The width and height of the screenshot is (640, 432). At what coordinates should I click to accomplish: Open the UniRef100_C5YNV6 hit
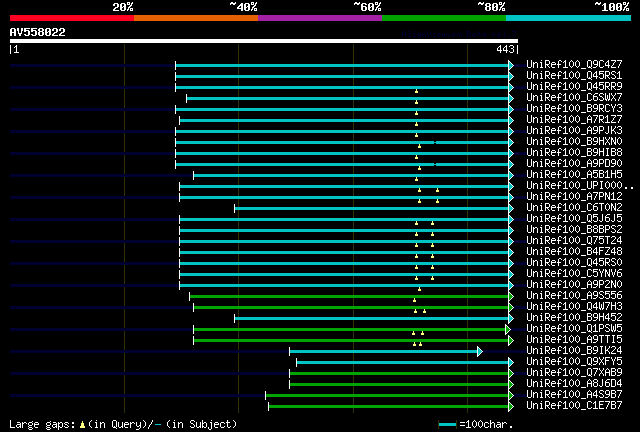coord(574,274)
